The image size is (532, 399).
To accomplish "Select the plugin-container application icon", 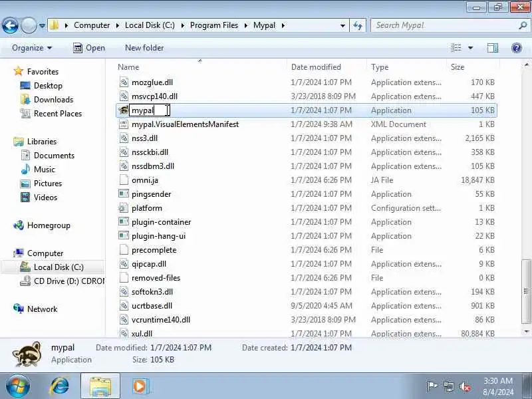I will click(124, 222).
